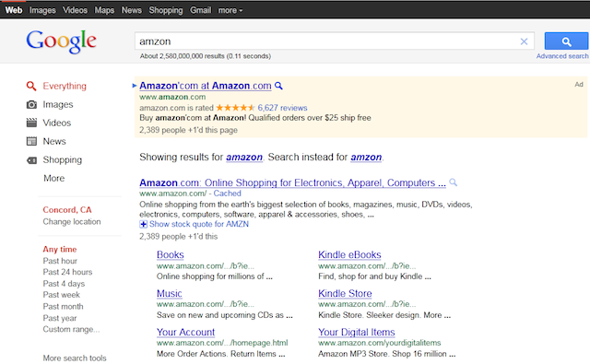Select News filter label in sidebar
590x364 pixels.
(x=54, y=141)
